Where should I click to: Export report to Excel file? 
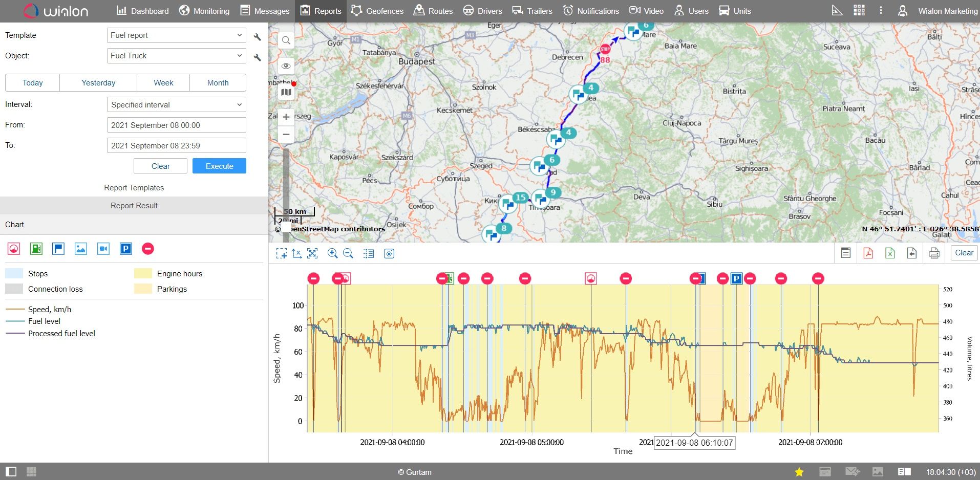pos(890,253)
